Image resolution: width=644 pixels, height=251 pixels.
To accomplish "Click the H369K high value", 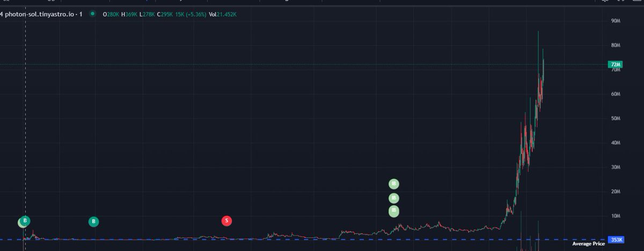I will point(129,14).
